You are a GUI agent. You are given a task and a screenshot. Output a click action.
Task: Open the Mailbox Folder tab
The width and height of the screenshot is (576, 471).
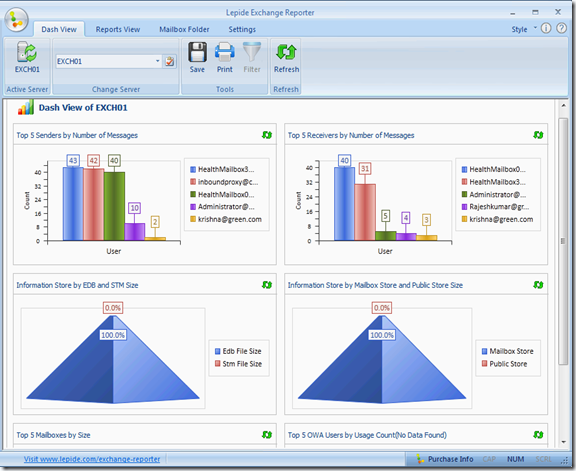click(184, 29)
